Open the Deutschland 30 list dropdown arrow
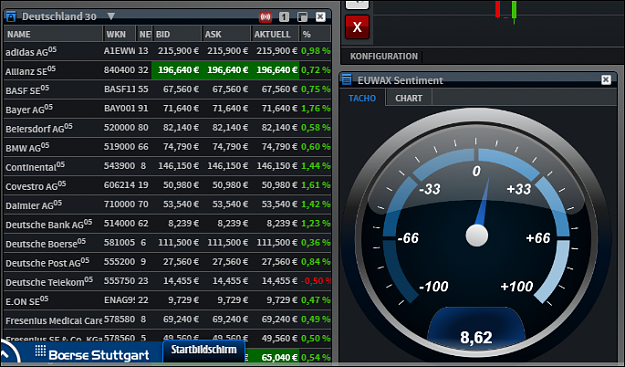625x367 pixels. pyautogui.click(x=111, y=16)
